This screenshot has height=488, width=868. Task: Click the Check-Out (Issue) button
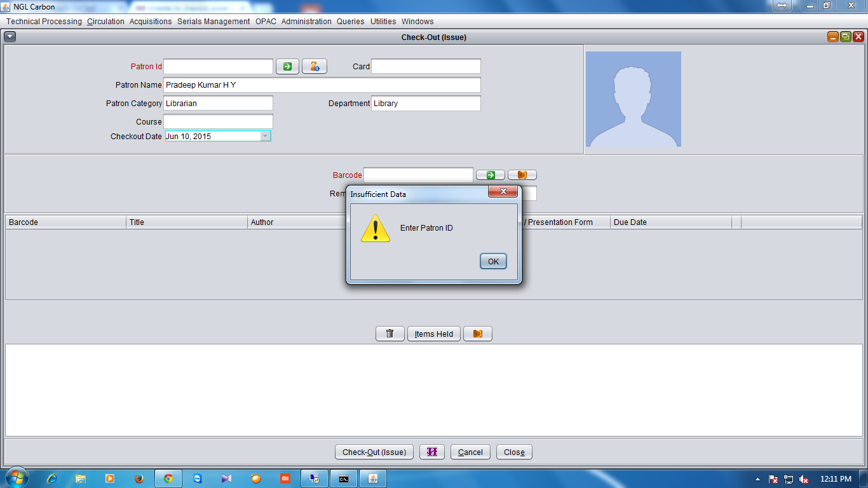click(374, 452)
